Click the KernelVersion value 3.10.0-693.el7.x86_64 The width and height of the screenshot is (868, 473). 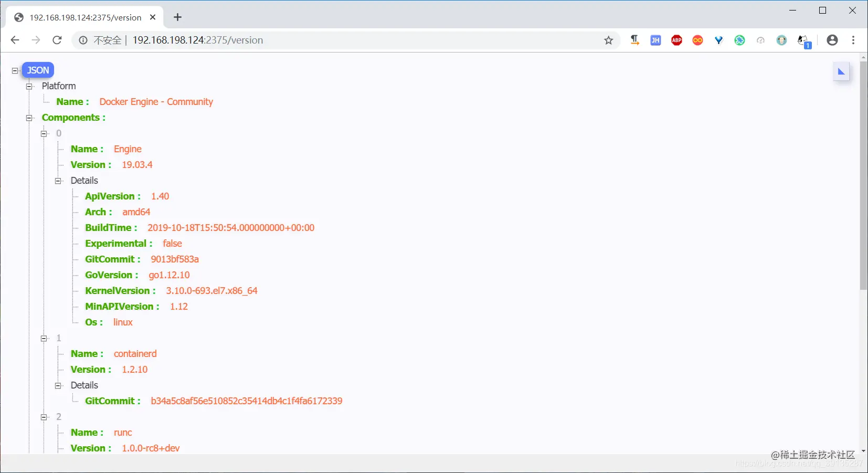click(211, 291)
